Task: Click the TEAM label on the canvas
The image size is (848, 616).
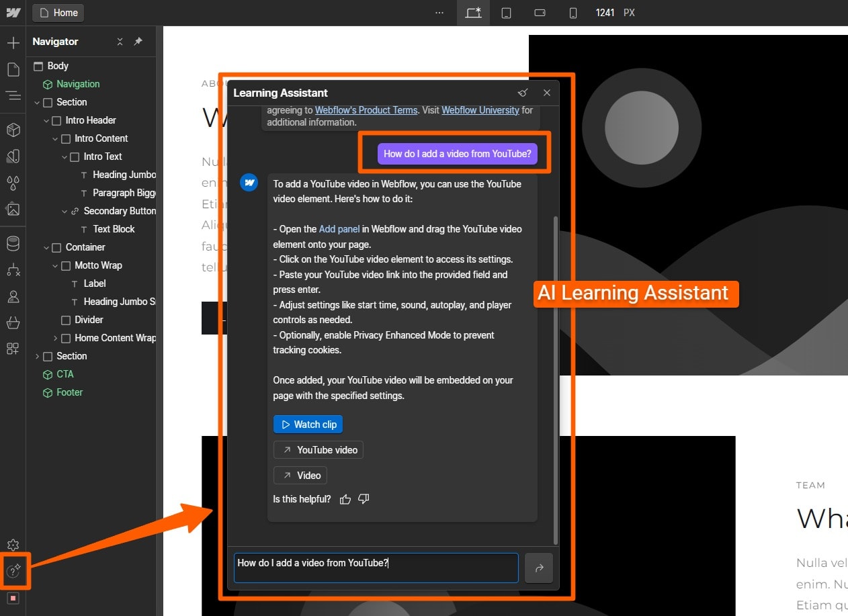Action: pos(810,485)
